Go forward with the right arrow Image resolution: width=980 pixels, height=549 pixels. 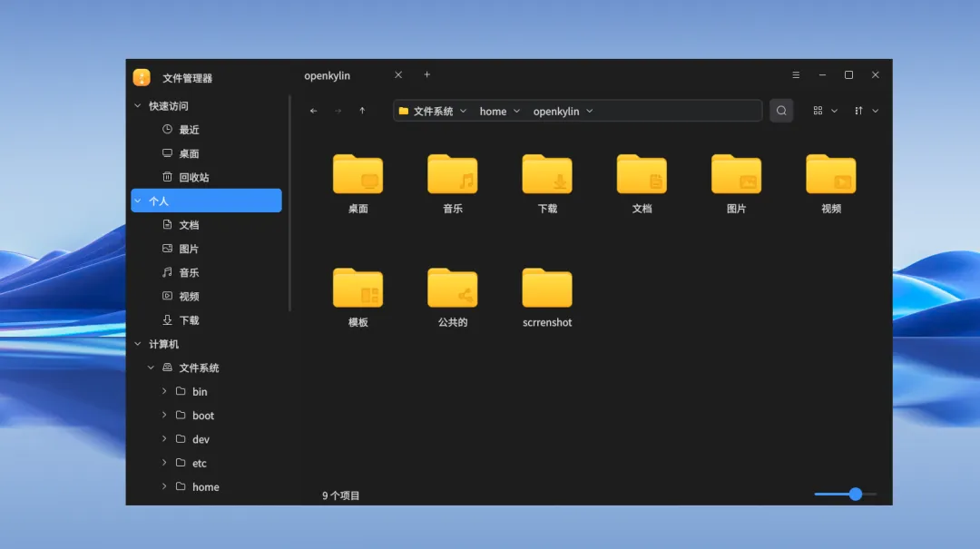(x=338, y=111)
